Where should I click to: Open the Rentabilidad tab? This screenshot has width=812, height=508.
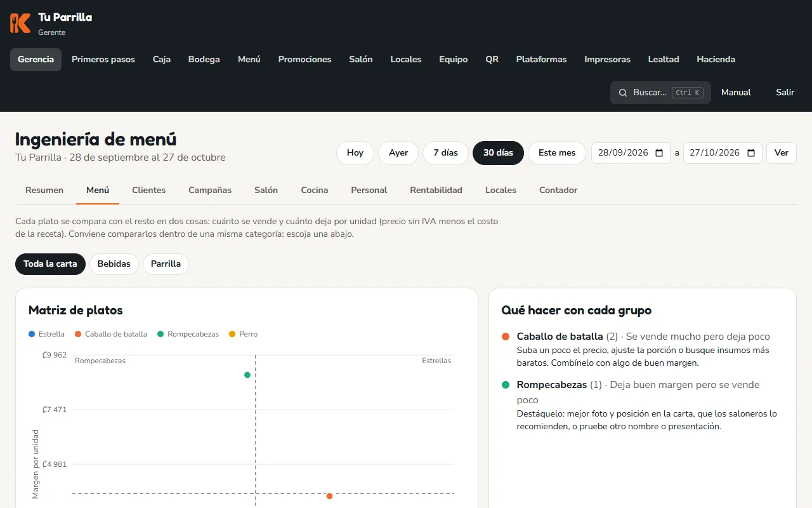[436, 190]
